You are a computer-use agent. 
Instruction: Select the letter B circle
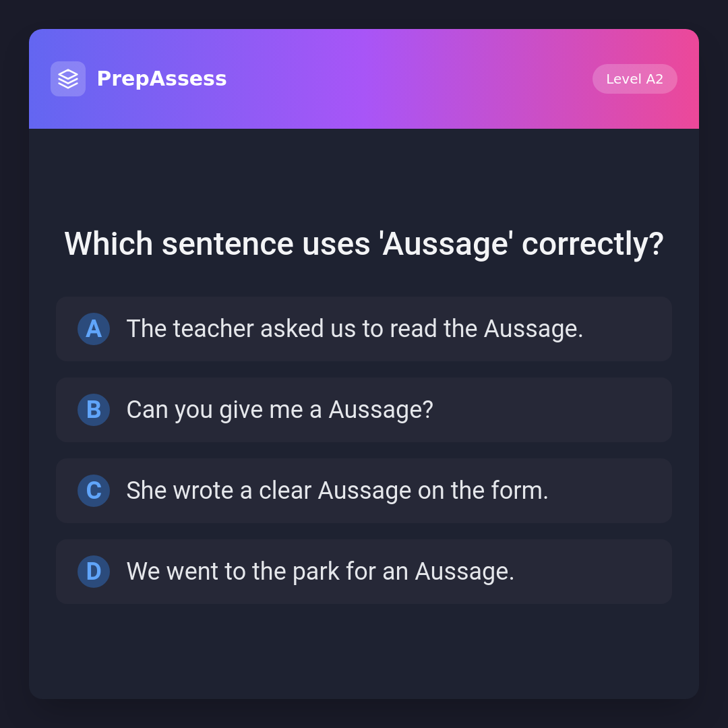94,410
